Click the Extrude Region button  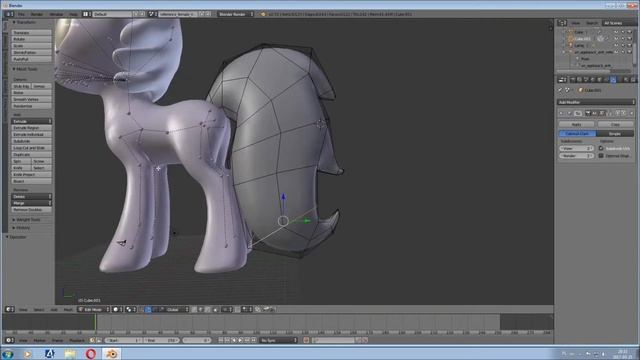click(31, 128)
